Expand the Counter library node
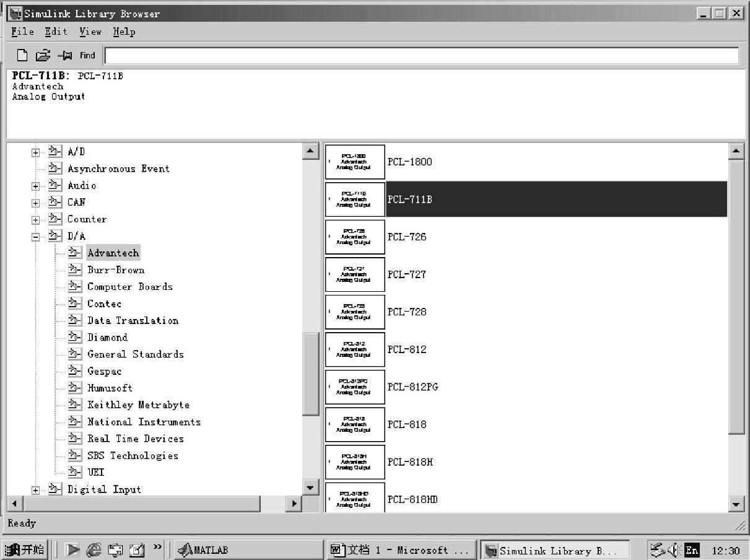750x560 pixels. 36,220
